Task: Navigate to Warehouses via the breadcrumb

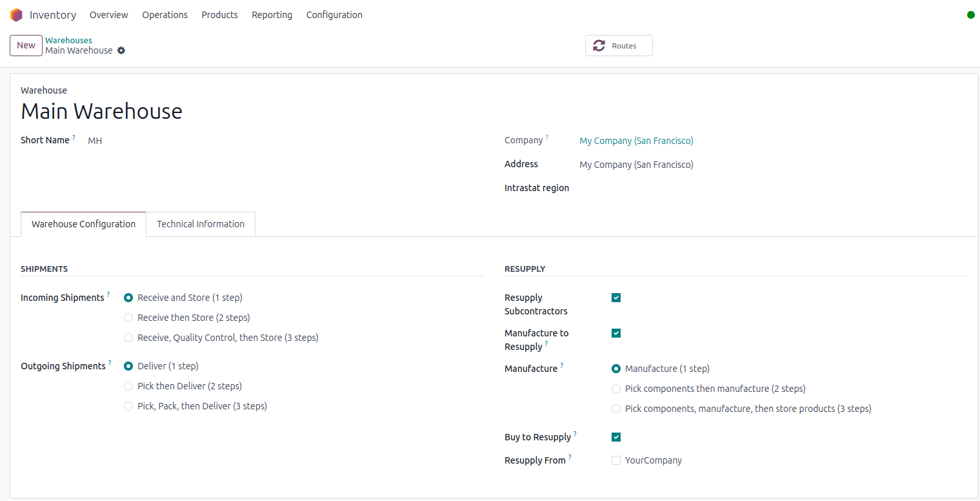Action: [68, 40]
